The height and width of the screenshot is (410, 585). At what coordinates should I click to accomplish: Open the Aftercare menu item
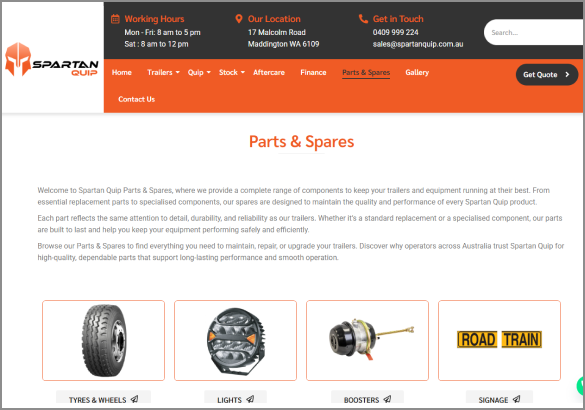(269, 72)
